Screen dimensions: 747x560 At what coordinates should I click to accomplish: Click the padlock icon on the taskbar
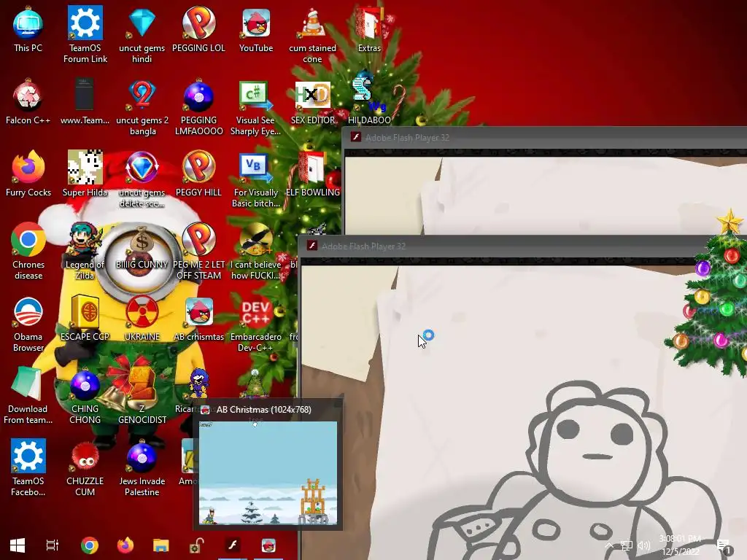(197, 545)
